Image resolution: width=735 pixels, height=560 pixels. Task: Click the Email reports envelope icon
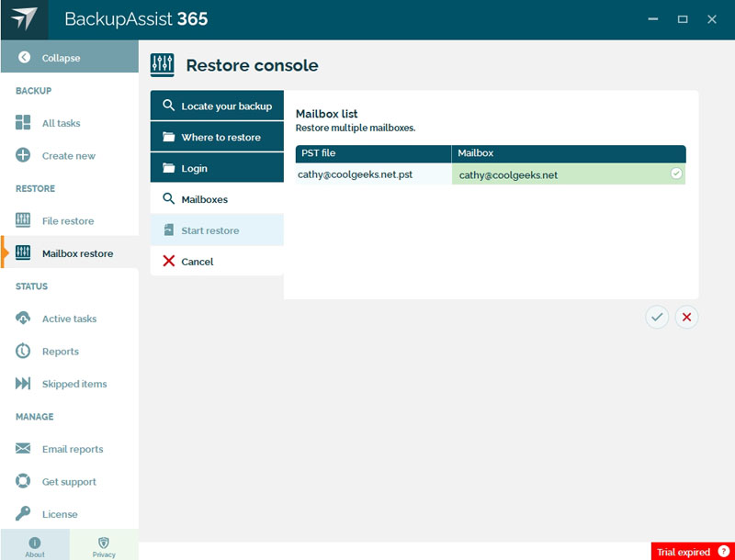23,449
